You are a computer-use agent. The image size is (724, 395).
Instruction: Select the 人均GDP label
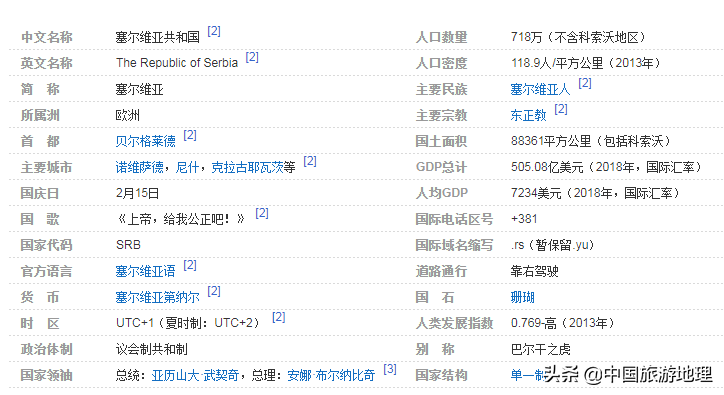(x=441, y=193)
